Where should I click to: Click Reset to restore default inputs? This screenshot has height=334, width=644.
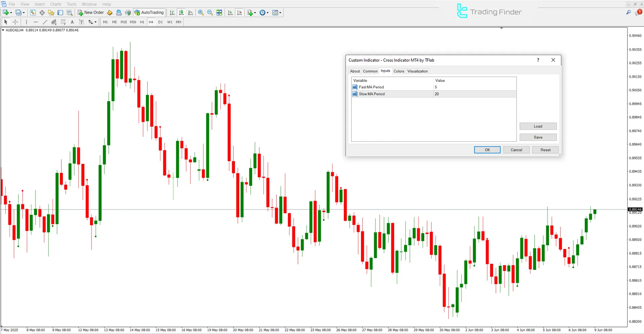pos(545,150)
